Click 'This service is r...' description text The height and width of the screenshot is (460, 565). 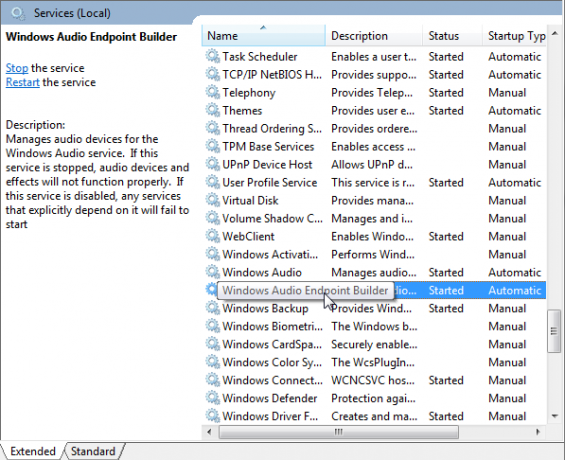pos(373,183)
